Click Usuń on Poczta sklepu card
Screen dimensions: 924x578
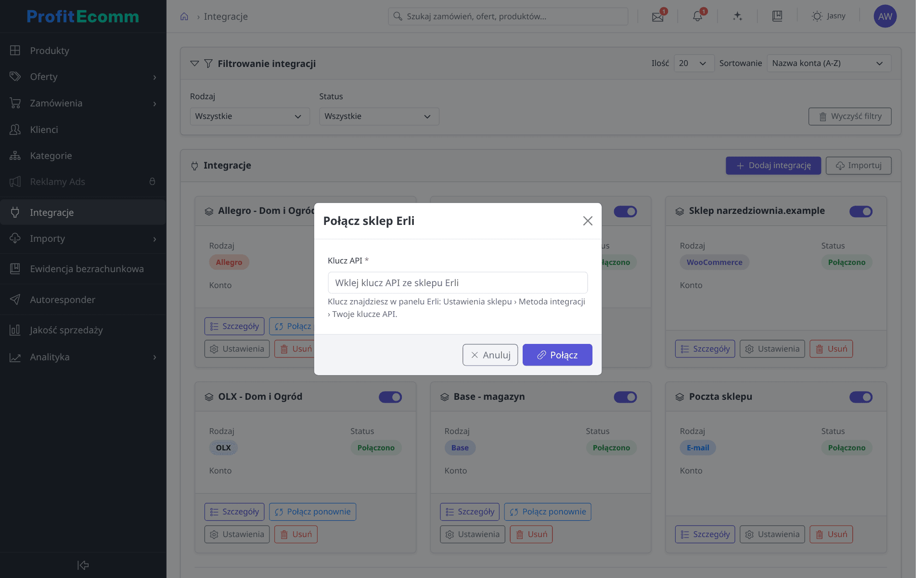[831, 535]
